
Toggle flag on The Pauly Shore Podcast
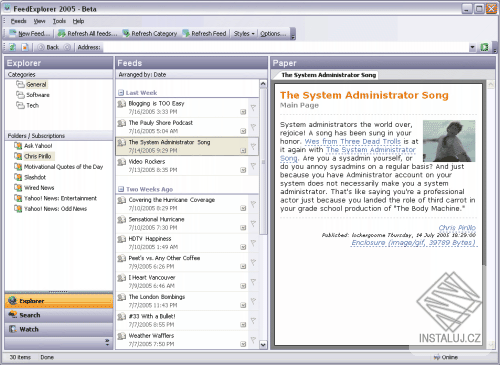(253, 127)
